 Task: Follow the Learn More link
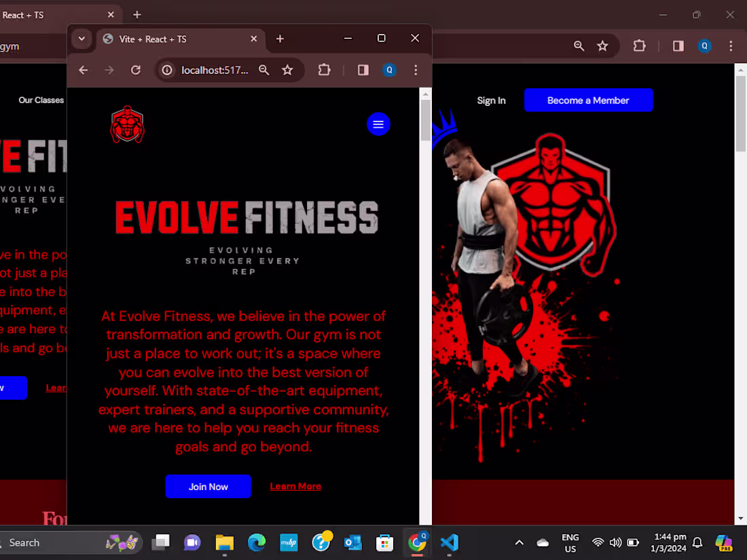click(295, 486)
